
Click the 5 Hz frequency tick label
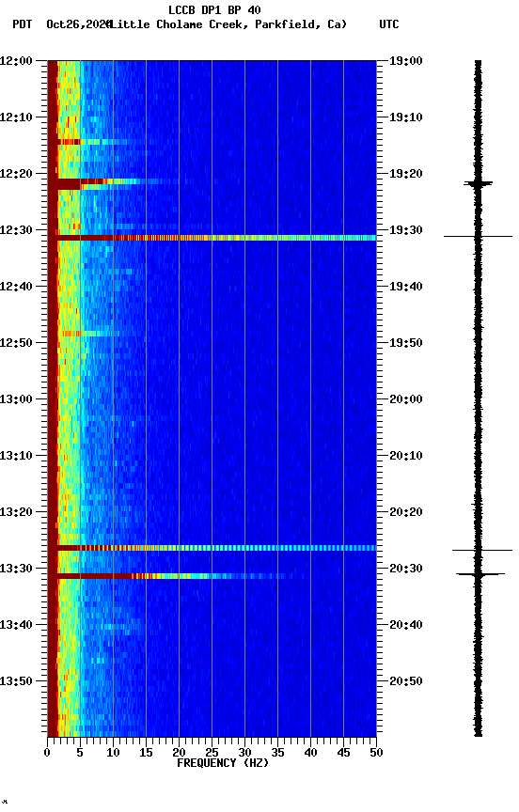[80, 753]
